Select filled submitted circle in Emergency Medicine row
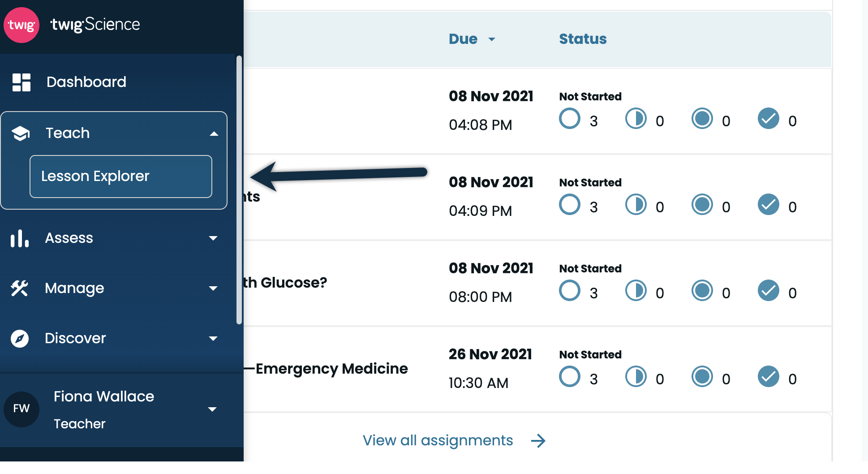868x474 pixels. click(x=702, y=377)
